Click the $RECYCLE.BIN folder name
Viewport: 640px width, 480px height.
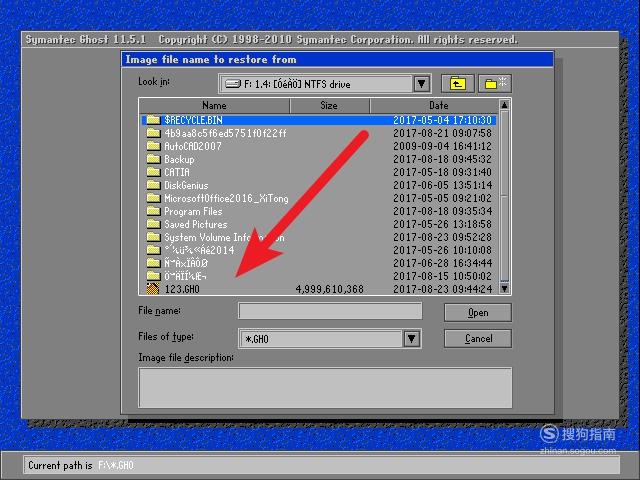pos(193,120)
